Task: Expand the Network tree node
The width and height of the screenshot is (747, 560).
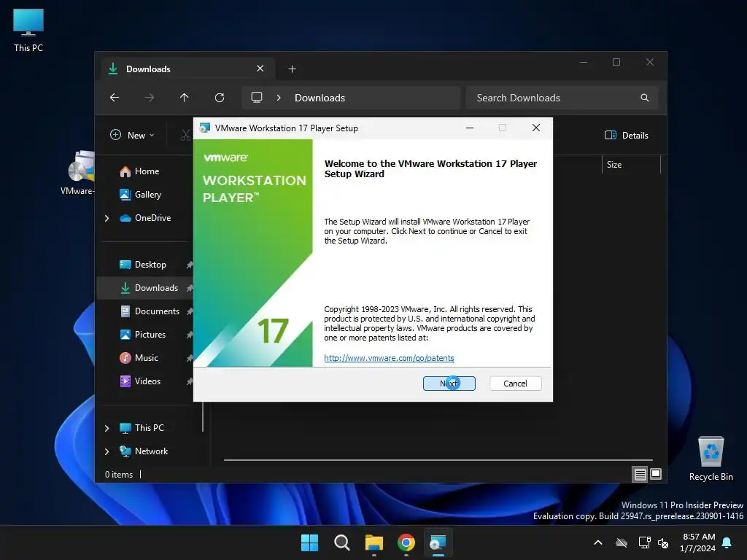Action: pos(107,451)
